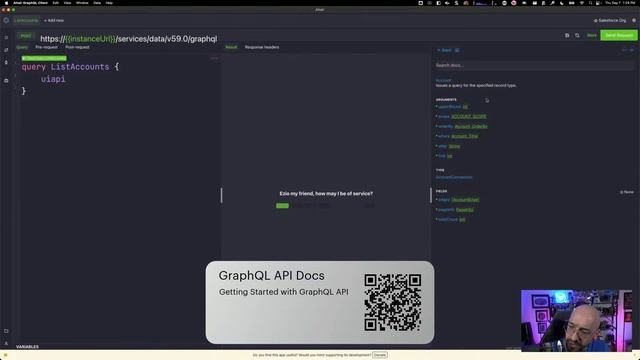The width and height of the screenshot is (640, 360).
Task: Click the GraphQL endpoint URL field
Action: pyautogui.click(x=129, y=39)
